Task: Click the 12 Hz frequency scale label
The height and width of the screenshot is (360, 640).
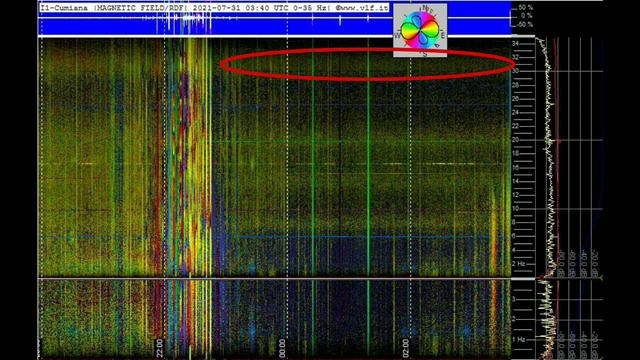Action: click(x=515, y=195)
